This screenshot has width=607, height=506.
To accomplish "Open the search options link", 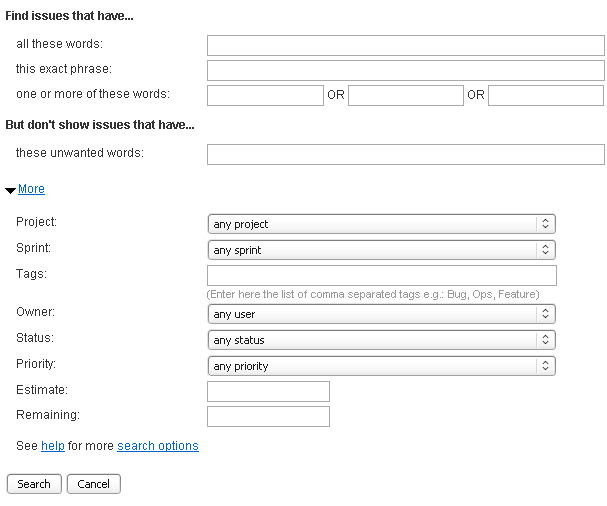I will pyautogui.click(x=158, y=446).
